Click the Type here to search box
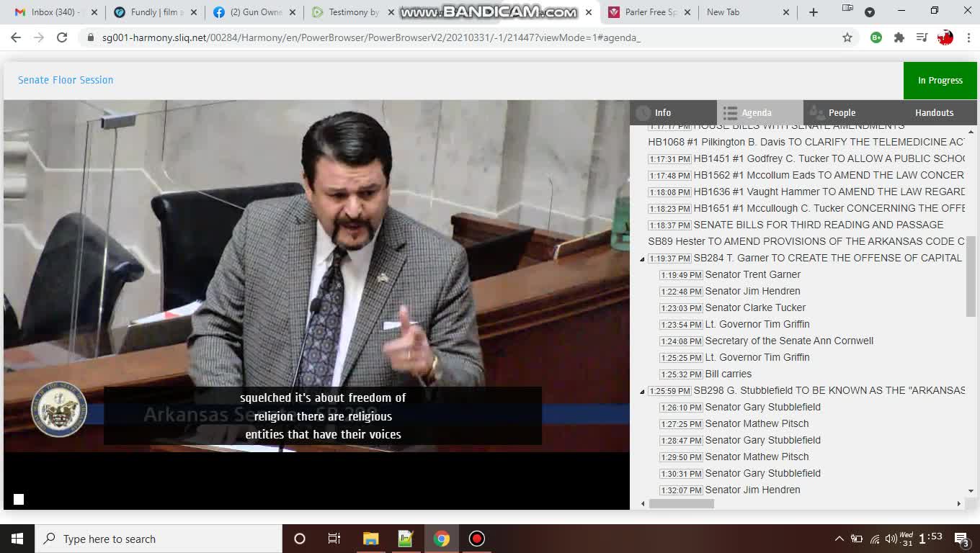 click(159, 539)
